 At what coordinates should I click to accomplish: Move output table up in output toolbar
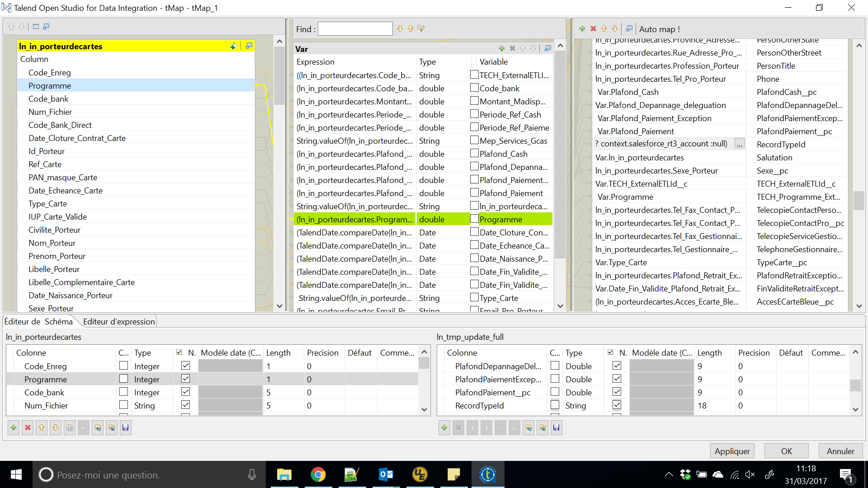604,28
